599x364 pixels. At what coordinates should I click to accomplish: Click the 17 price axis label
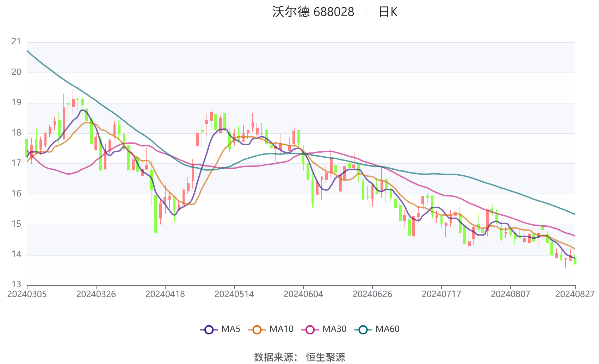click(16, 163)
